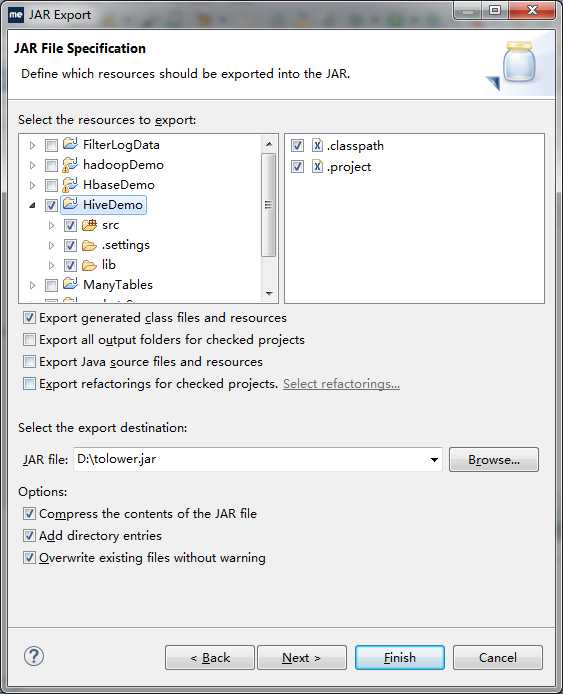Screen dimensions: 563x694
Task: Expand the ManyTables project node
Action: [x=32, y=285]
